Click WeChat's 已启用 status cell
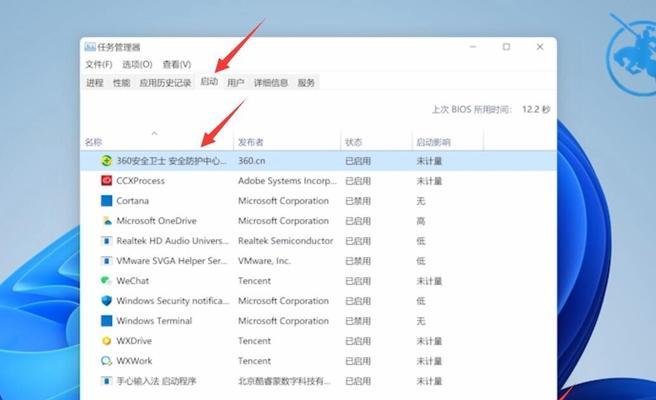Screen dimensions: 656x400 tap(358, 281)
